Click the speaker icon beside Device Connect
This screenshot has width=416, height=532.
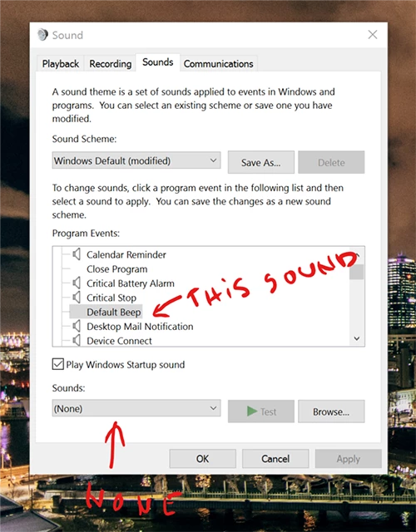click(77, 340)
